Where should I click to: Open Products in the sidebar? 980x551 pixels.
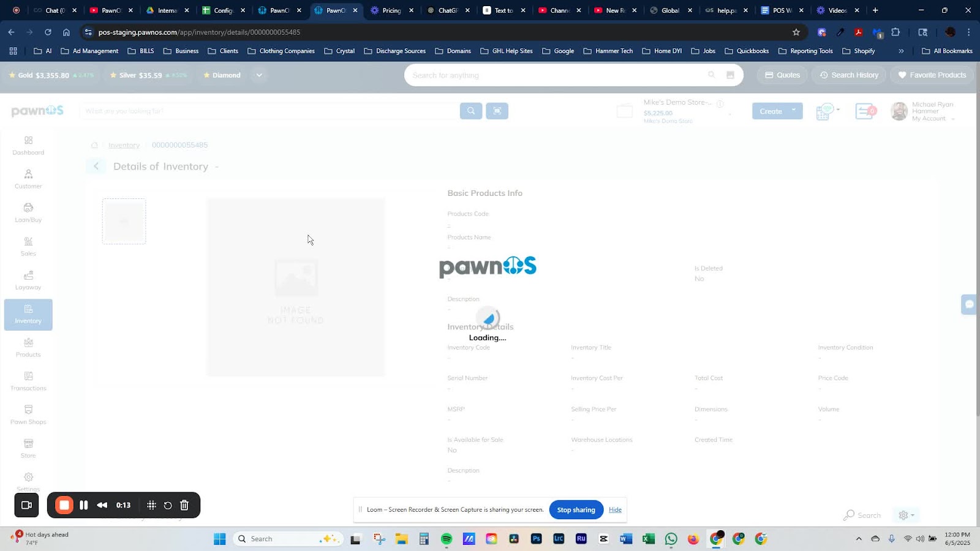tap(28, 348)
